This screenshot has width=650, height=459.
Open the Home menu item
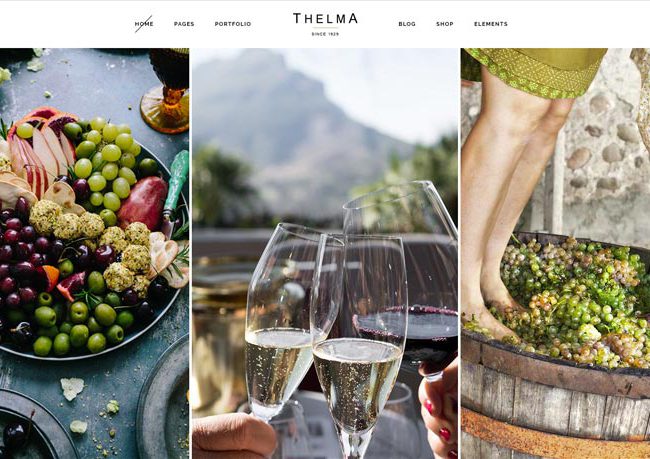(144, 24)
